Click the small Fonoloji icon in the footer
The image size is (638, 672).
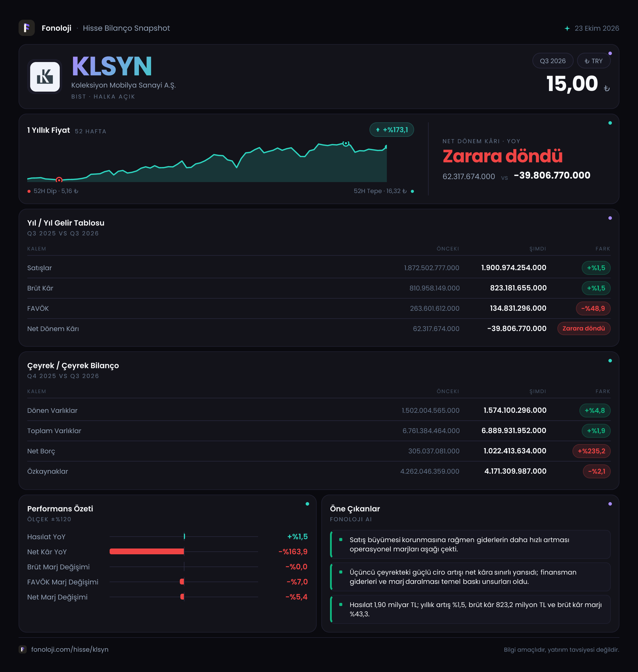pos(23,649)
